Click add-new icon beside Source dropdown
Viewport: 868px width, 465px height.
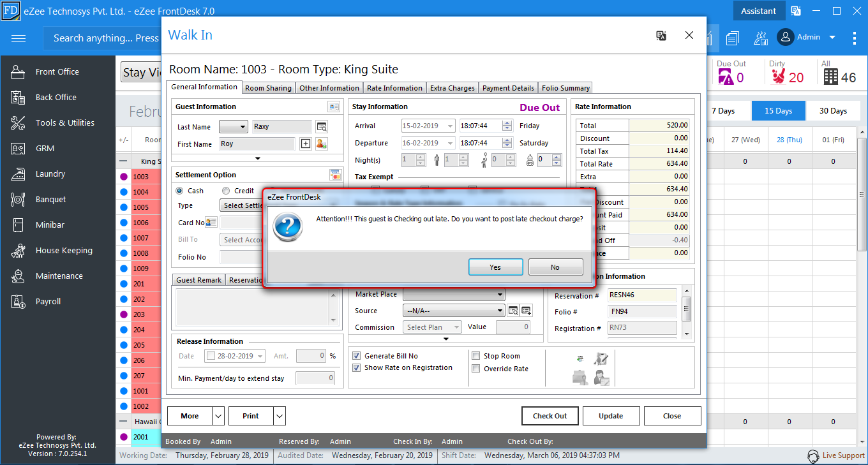[527, 311]
